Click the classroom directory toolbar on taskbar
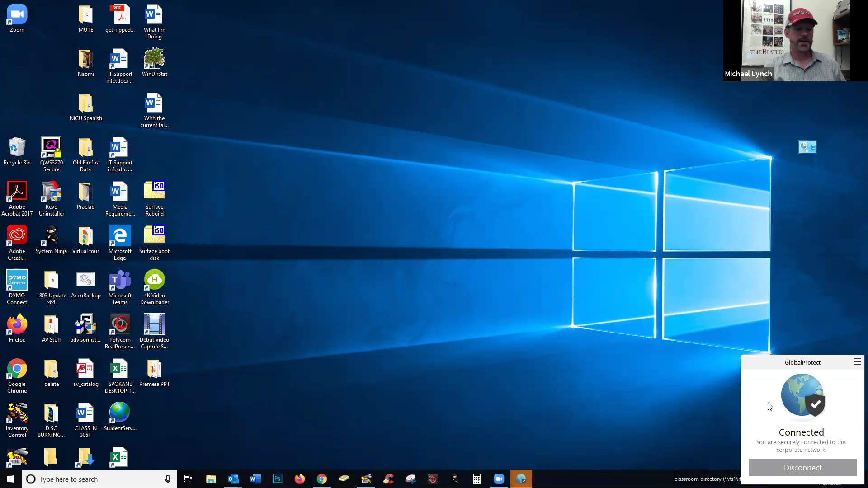This screenshot has height=488, width=868. [708, 479]
